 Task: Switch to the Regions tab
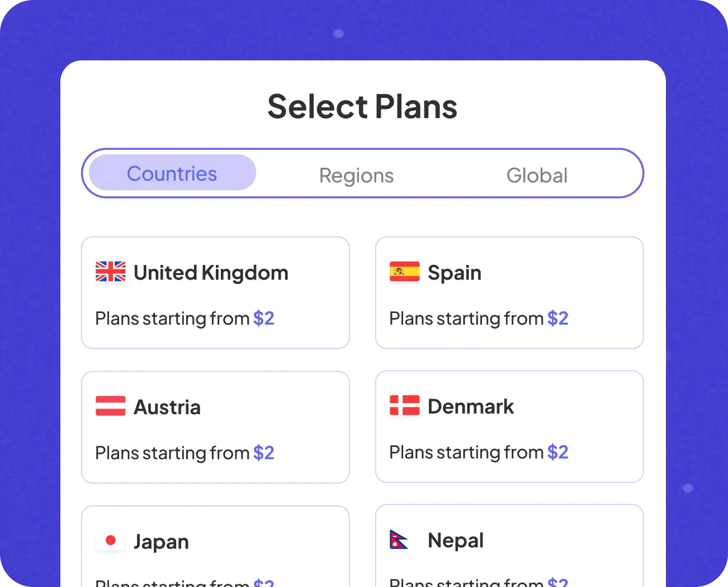coord(356,176)
